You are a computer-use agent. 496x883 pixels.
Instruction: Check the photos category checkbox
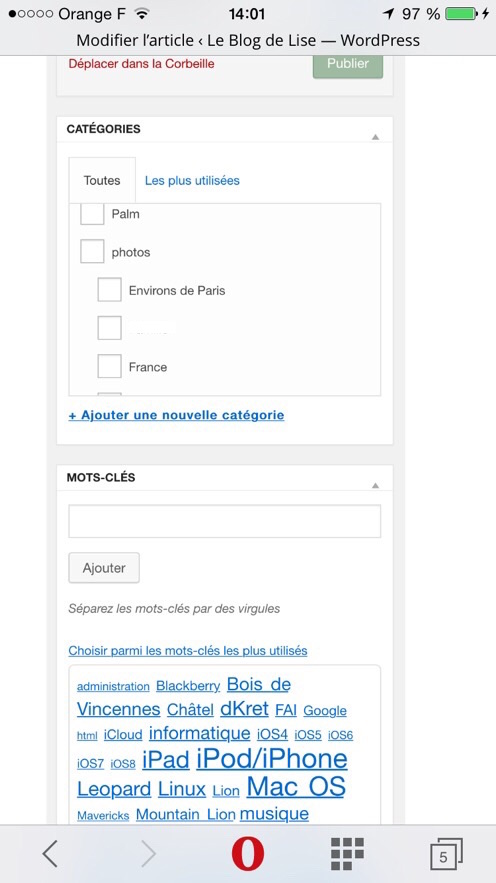click(92, 252)
